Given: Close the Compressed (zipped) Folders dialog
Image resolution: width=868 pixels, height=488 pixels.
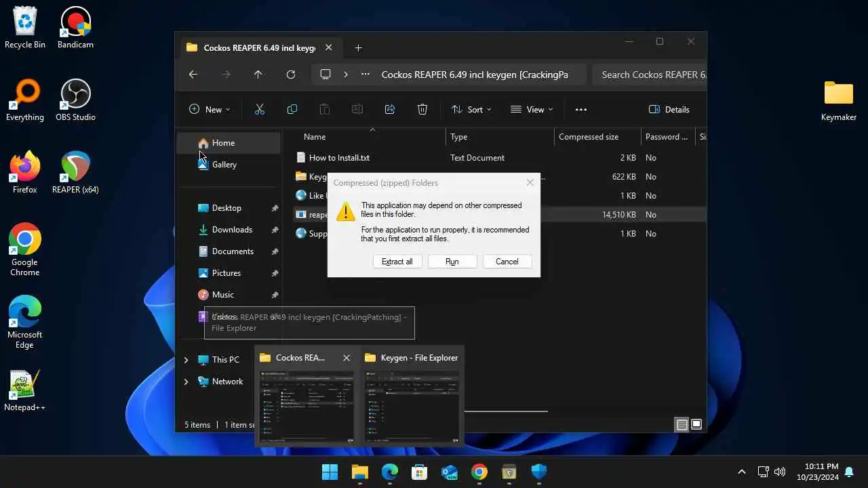Looking at the screenshot, I should point(530,182).
